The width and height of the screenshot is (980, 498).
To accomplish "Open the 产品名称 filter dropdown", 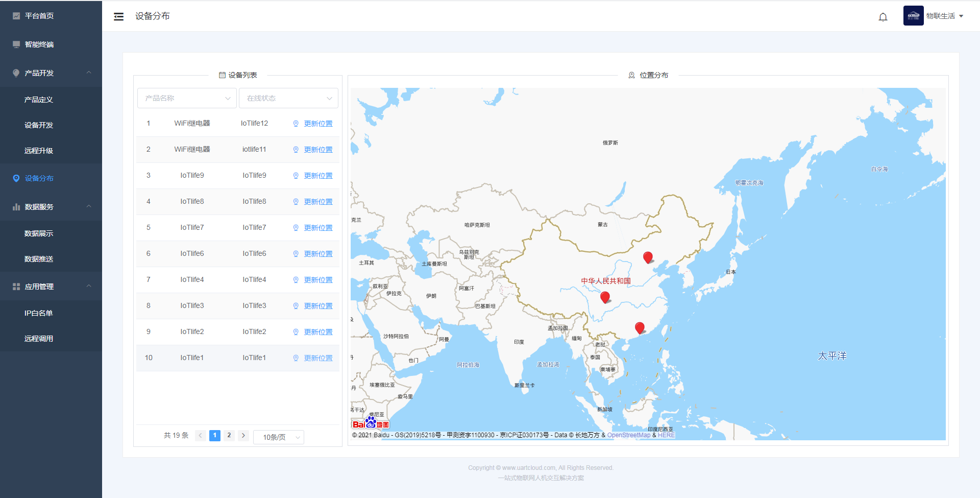I will [187, 98].
